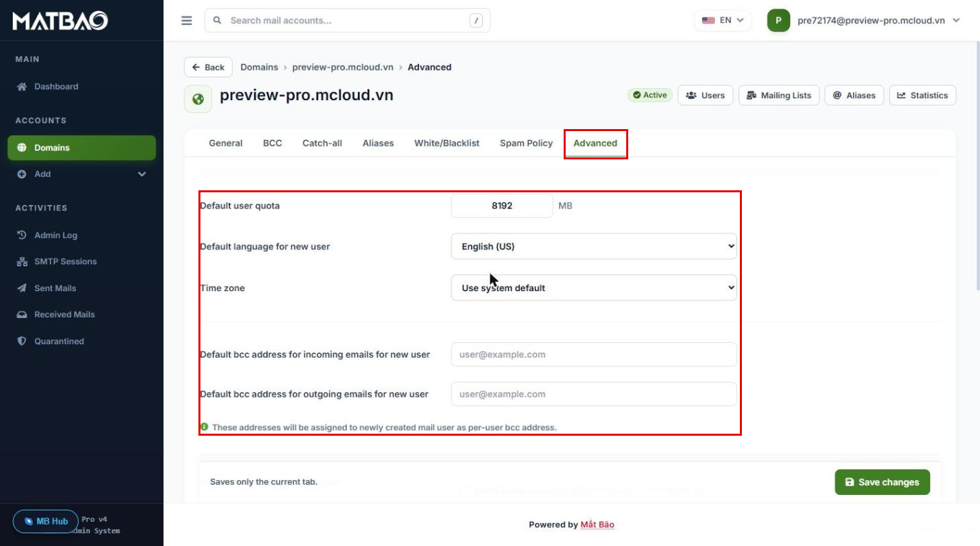Click the Mắt Bão footer link
The image size is (980, 546).
597,524
